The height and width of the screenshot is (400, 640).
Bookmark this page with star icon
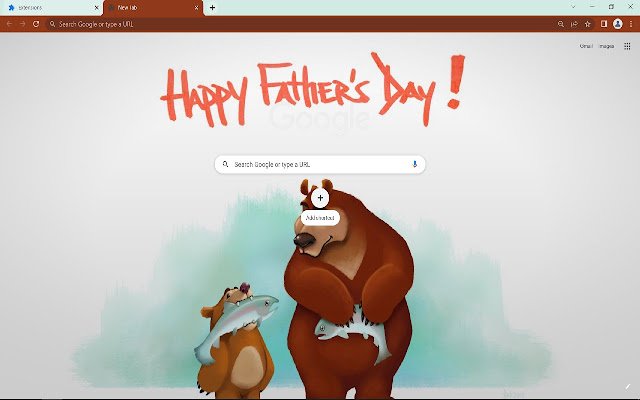[588, 24]
